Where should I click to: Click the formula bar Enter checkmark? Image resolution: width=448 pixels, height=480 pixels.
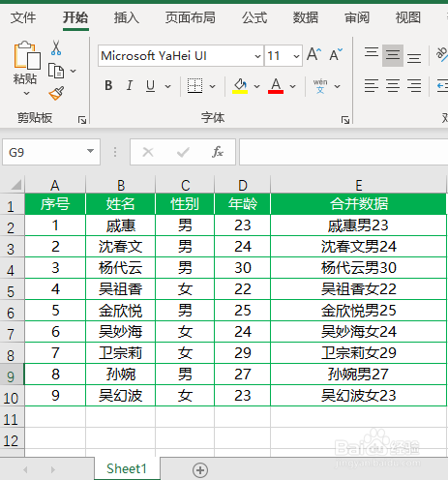coord(183,152)
